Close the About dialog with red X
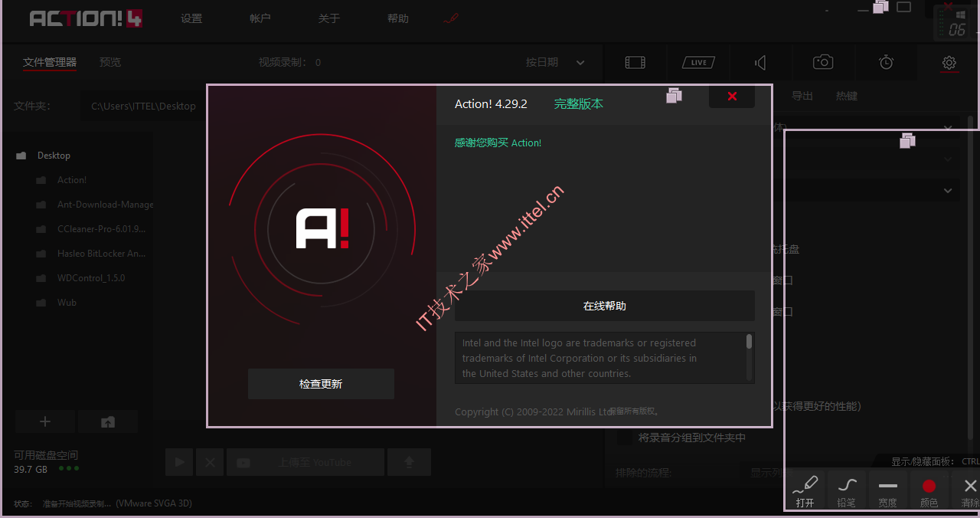The height and width of the screenshot is (518, 980). click(732, 96)
